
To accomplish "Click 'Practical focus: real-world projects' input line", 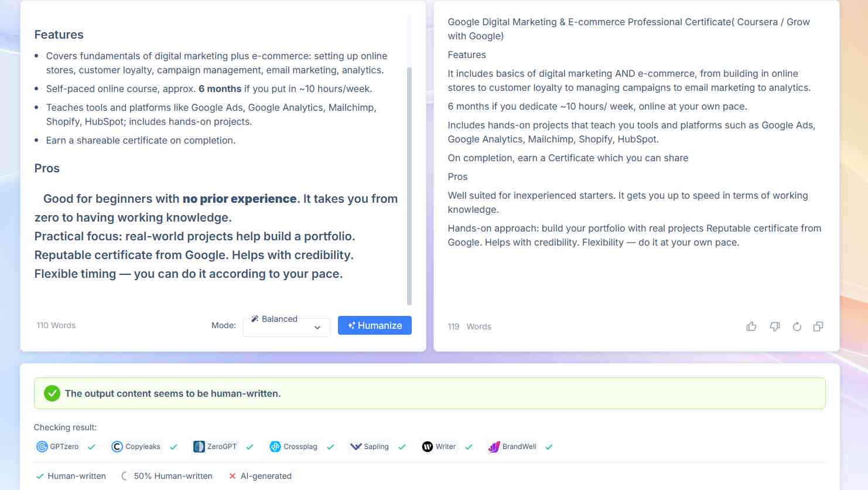I will 195,236.
